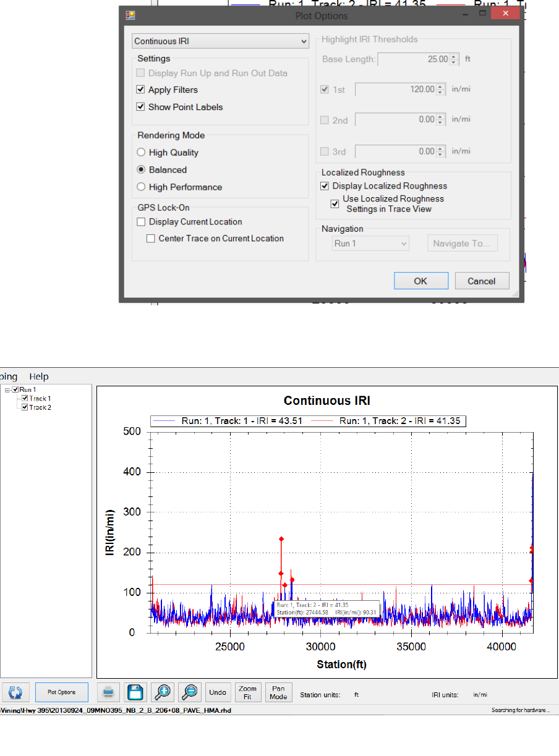Select the Run 1 tree label

point(27,390)
